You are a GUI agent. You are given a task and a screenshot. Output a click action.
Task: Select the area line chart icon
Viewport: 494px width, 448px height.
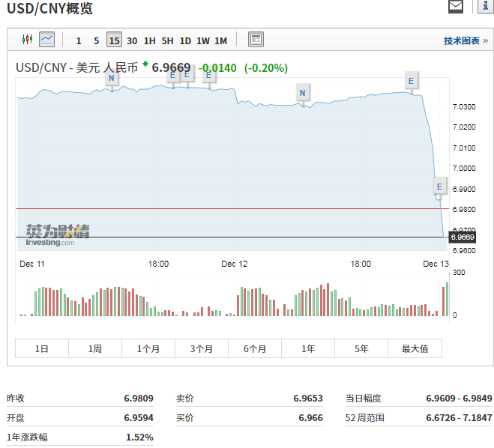point(47,40)
